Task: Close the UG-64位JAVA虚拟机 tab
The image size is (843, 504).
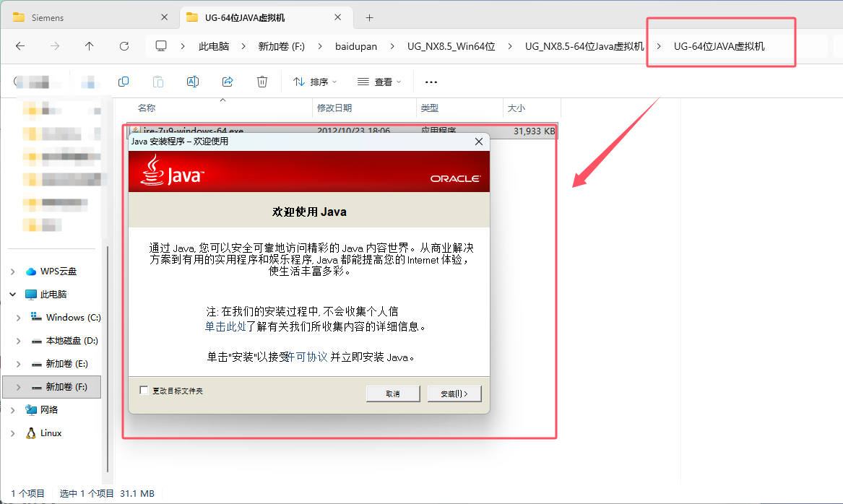Action: 337,17
